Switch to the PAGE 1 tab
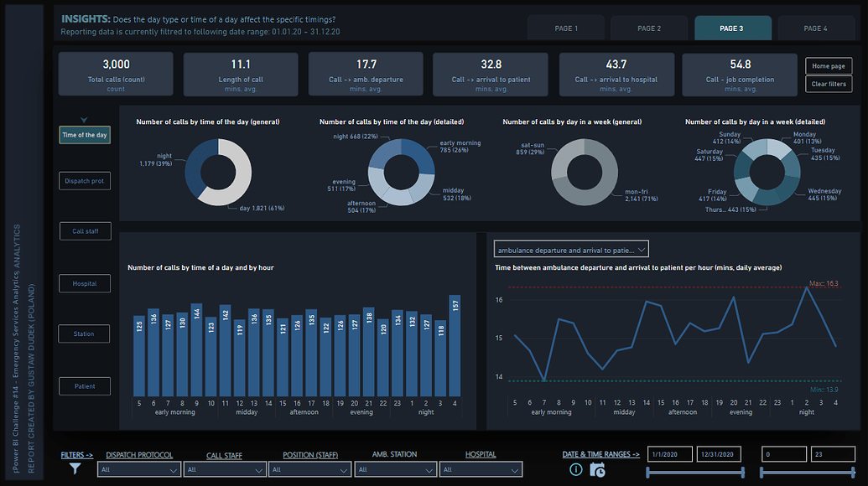Screen dimensions: 868x486 566,28
